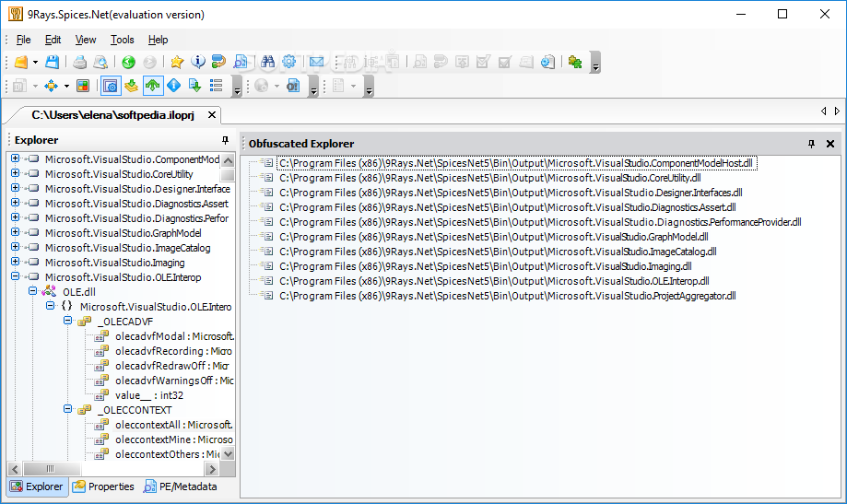The height and width of the screenshot is (504, 847).
Task: Select oleccontextMine field in tree
Action: tap(174, 440)
